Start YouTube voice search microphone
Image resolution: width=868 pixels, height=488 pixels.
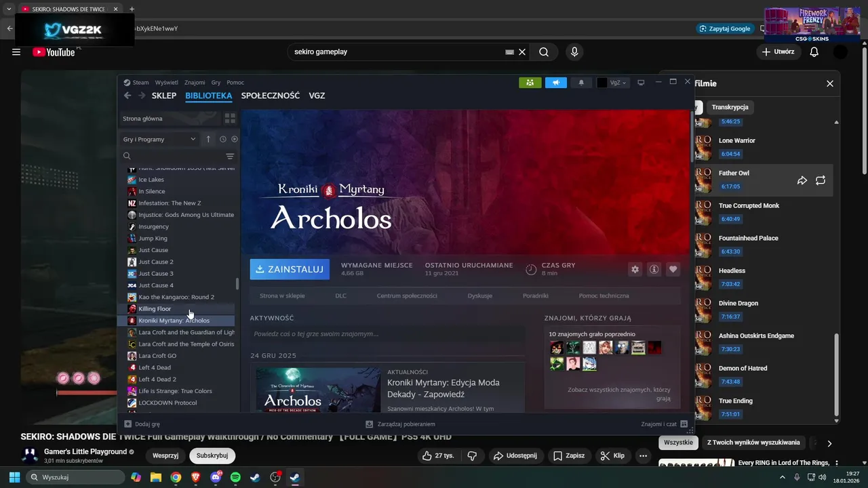[574, 52]
